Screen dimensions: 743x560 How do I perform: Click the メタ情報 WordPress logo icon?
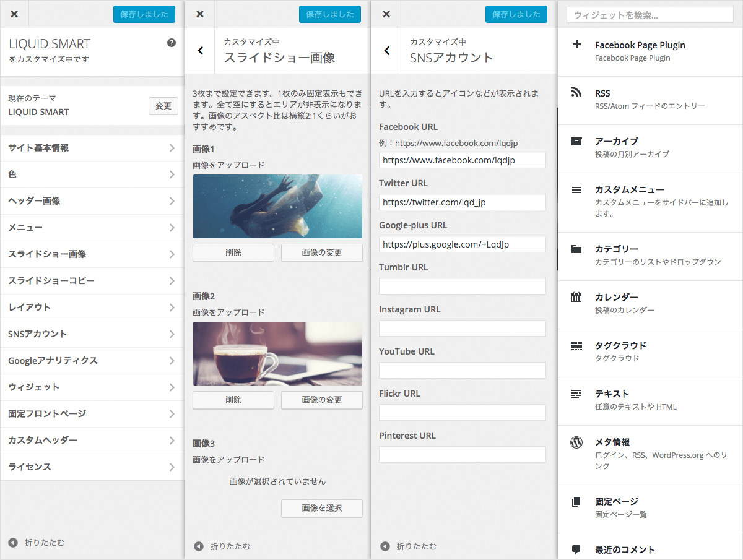tap(576, 442)
